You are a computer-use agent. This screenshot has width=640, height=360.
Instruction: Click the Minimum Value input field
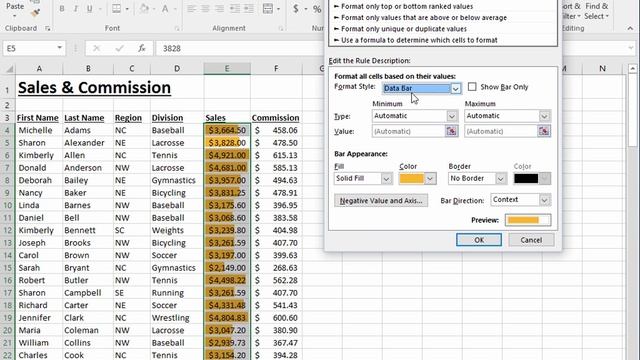pyautogui.click(x=409, y=131)
